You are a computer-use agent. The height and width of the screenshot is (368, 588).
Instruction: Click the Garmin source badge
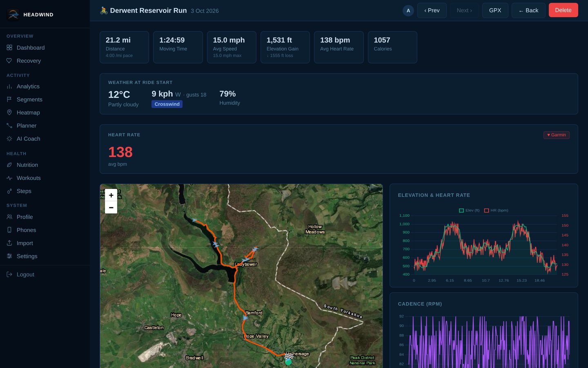click(x=557, y=135)
